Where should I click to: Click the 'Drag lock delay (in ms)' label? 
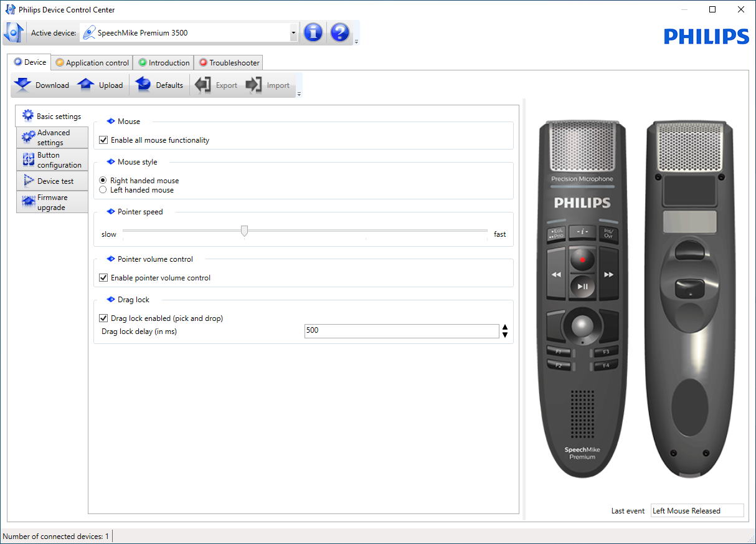[x=139, y=332]
